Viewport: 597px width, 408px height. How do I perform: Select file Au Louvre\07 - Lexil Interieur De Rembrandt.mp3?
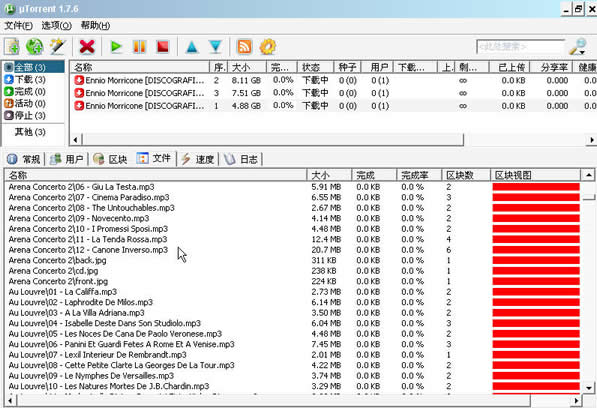click(98, 355)
